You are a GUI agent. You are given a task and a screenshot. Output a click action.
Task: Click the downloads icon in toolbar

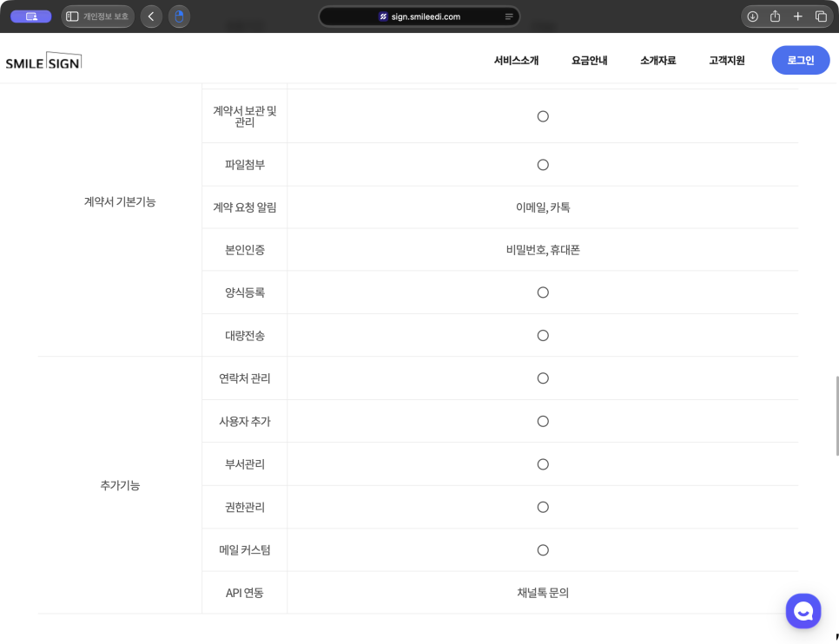pos(752,16)
